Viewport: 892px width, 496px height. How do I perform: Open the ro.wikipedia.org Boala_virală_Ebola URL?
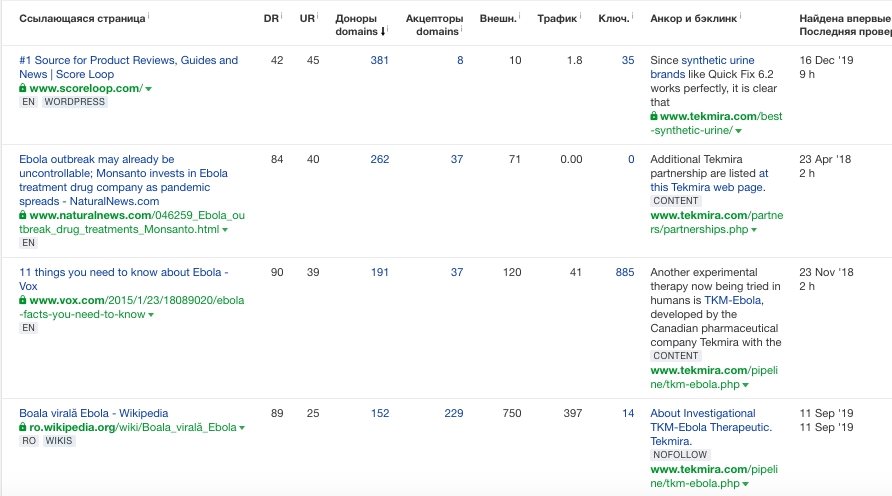point(133,427)
